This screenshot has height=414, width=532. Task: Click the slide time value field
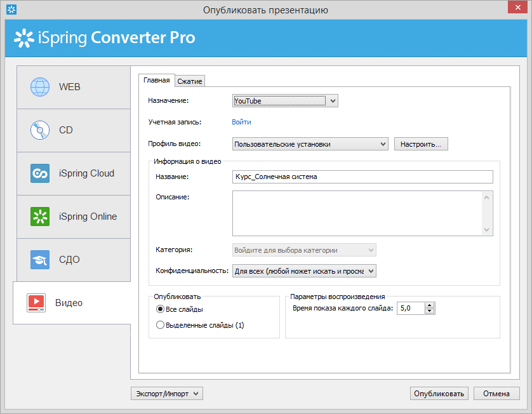[x=411, y=308]
